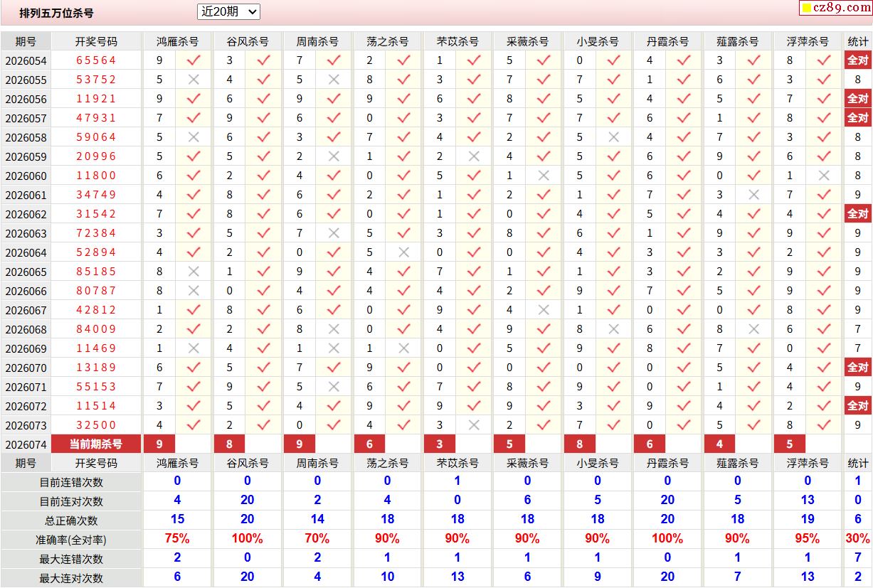Click the 总正确次数 row label
The image size is (873, 588).
click(x=71, y=520)
